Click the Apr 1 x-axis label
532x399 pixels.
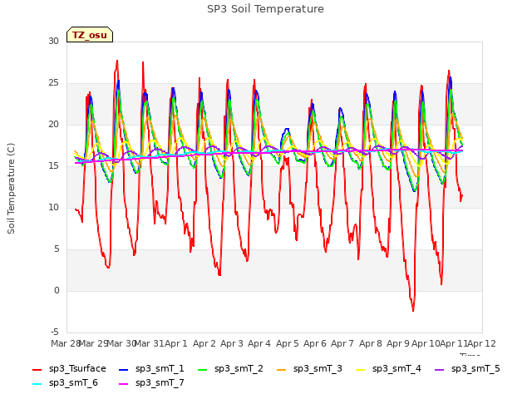pos(176,343)
